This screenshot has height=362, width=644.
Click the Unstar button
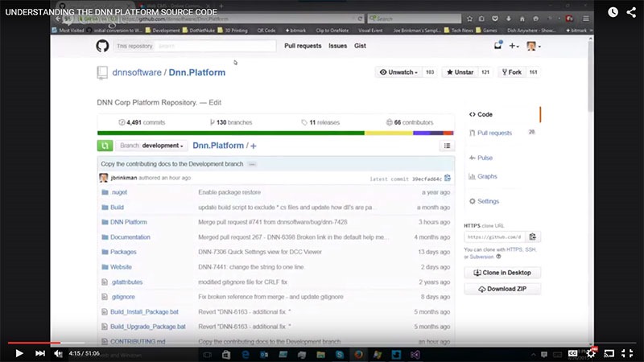[x=460, y=72]
